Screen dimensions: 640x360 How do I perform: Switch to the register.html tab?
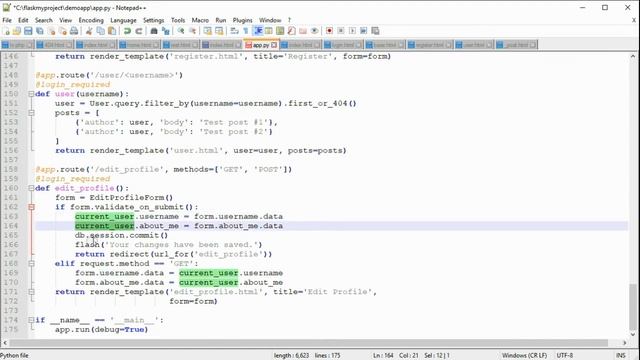tap(430, 45)
